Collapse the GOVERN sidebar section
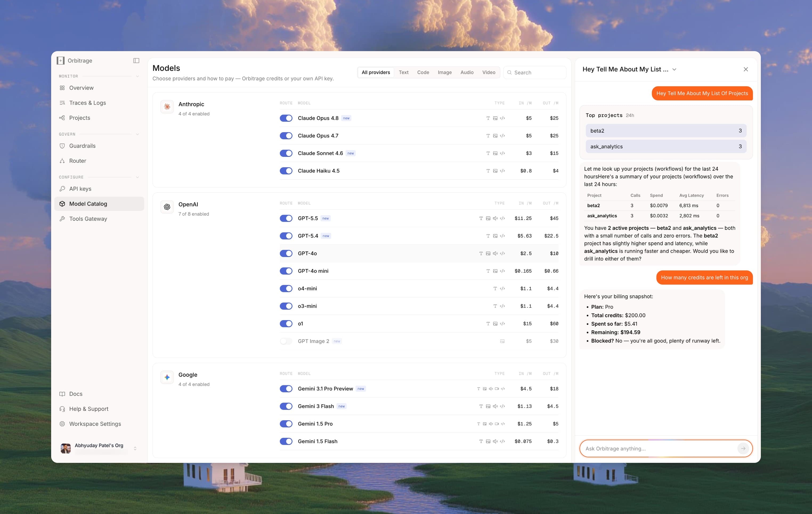812x514 pixels. click(x=137, y=134)
